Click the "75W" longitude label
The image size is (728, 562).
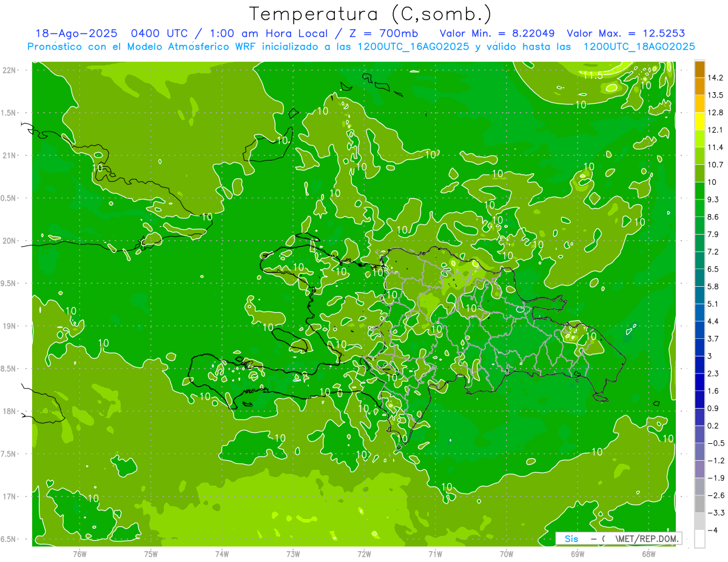click(151, 554)
